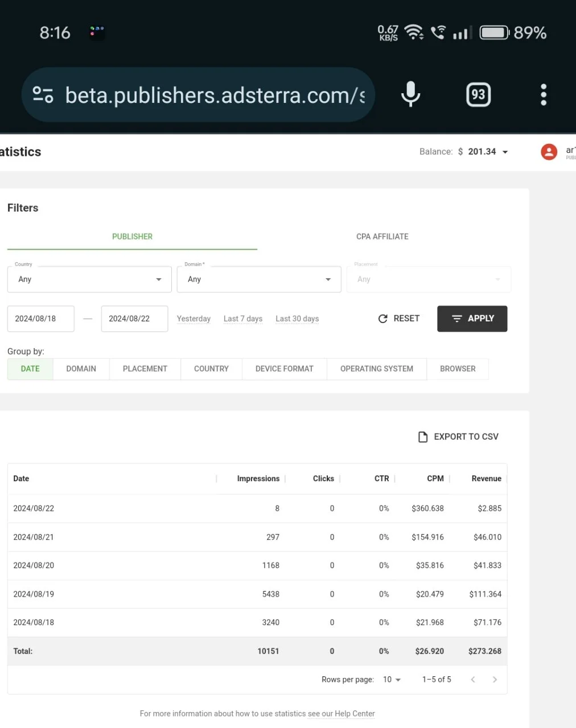Click the 5438 impressions cell
Image resolution: width=576 pixels, height=728 pixels.
pyautogui.click(x=271, y=594)
